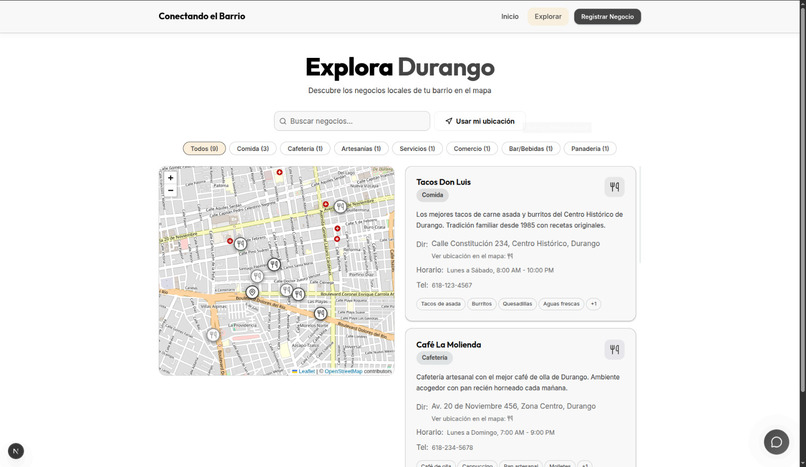
Task: Click location arrow icon in Usar mi ubicación
Action: 449,121
